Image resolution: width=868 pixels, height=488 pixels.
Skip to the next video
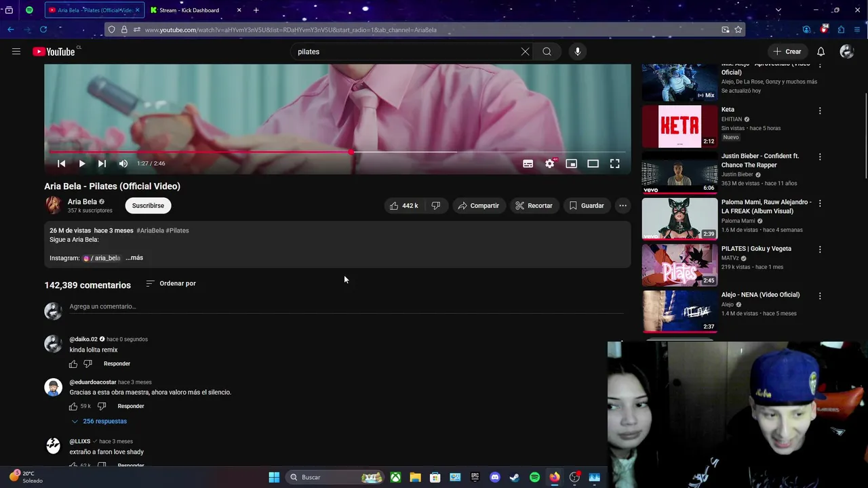(x=102, y=163)
